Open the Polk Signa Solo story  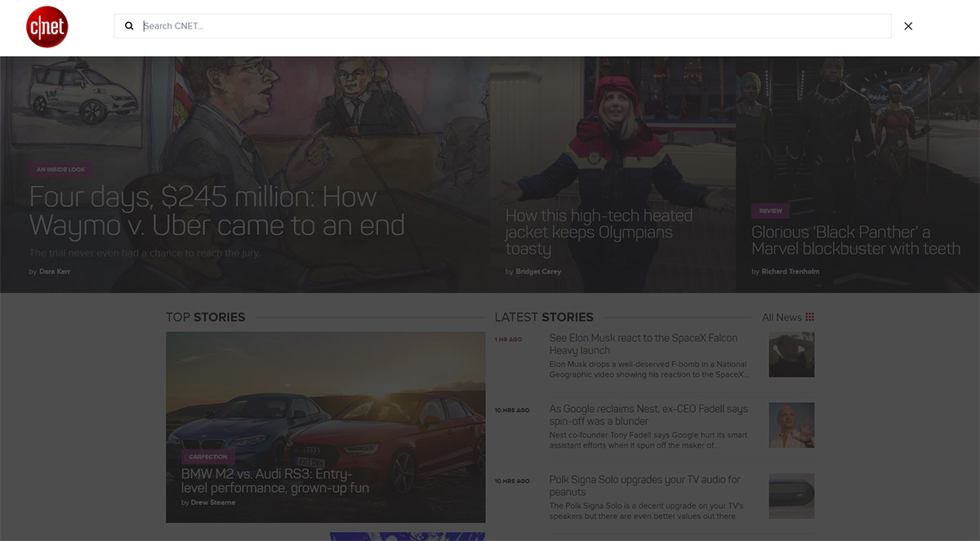coord(645,486)
